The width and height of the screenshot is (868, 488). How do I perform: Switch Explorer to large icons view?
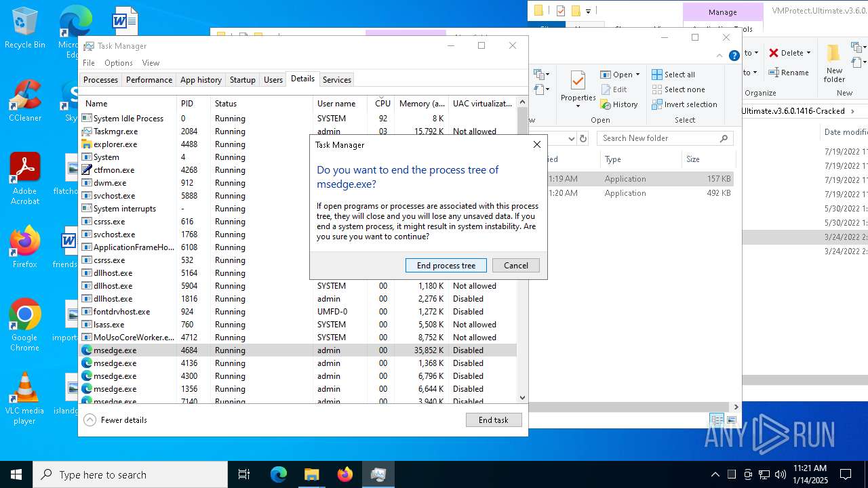(x=731, y=420)
